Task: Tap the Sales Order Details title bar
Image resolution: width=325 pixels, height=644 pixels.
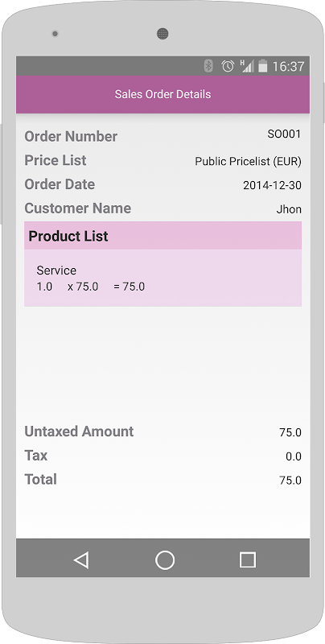Action: [x=163, y=94]
